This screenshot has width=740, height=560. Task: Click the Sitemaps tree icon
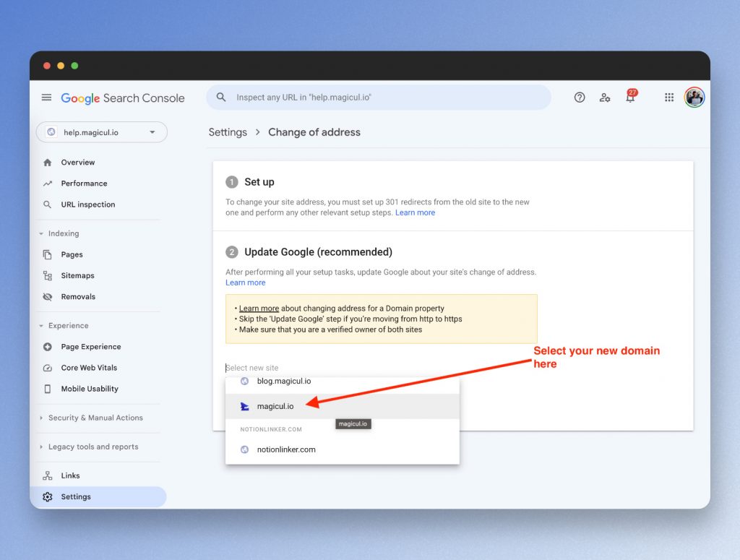coord(47,275)
